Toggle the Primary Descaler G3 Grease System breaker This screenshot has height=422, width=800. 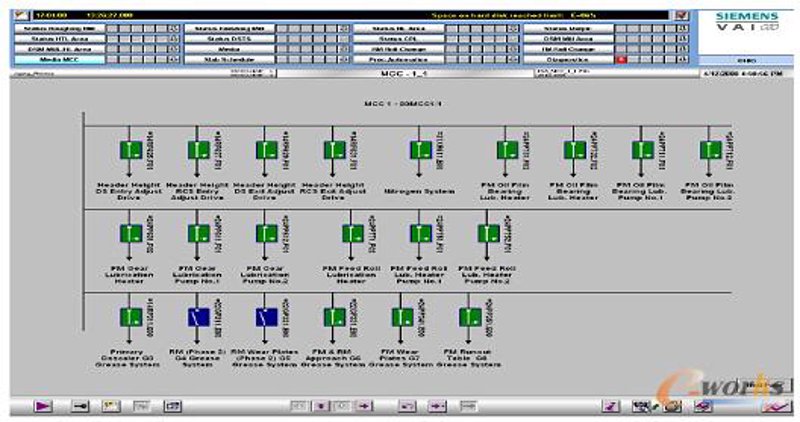pyautogui.click(x=131, y=317)
